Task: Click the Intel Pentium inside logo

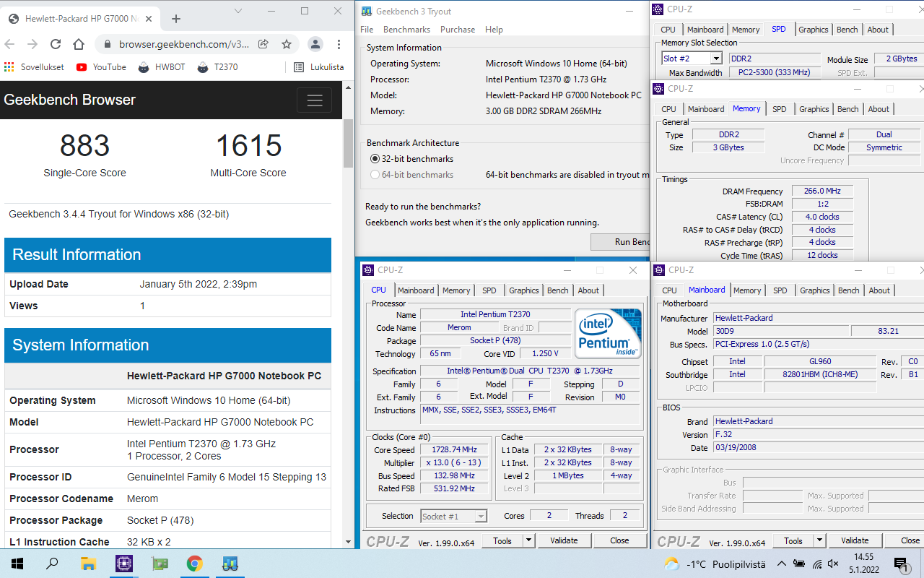Action: [608, 333]
